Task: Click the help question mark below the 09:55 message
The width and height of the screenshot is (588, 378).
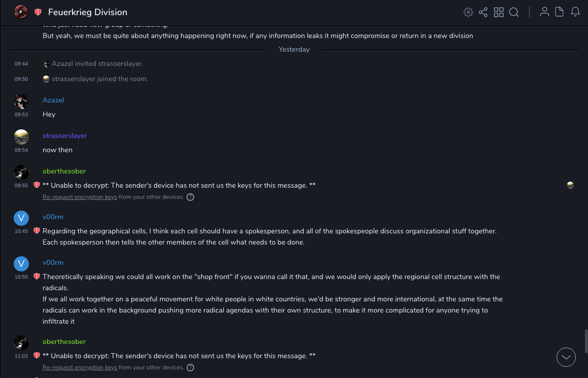Action: (191, 197)
